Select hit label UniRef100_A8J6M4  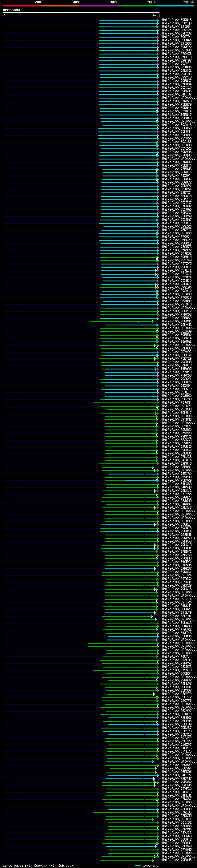(177, 402)
